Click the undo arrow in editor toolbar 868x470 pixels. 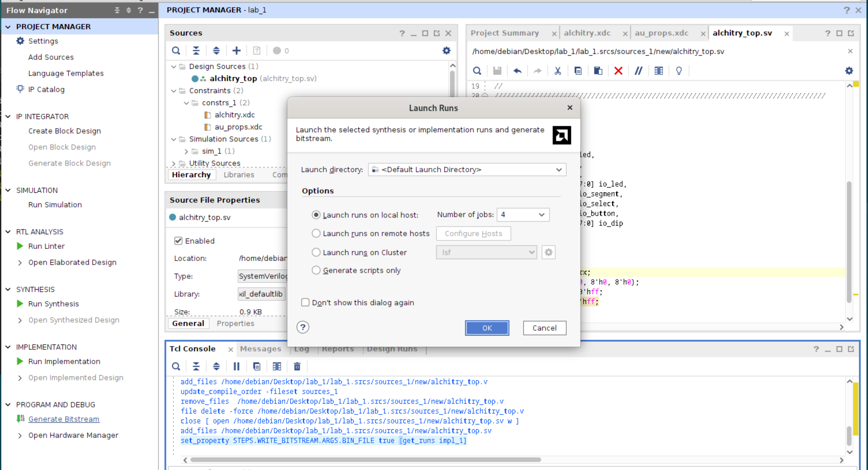tap(517, 71)
